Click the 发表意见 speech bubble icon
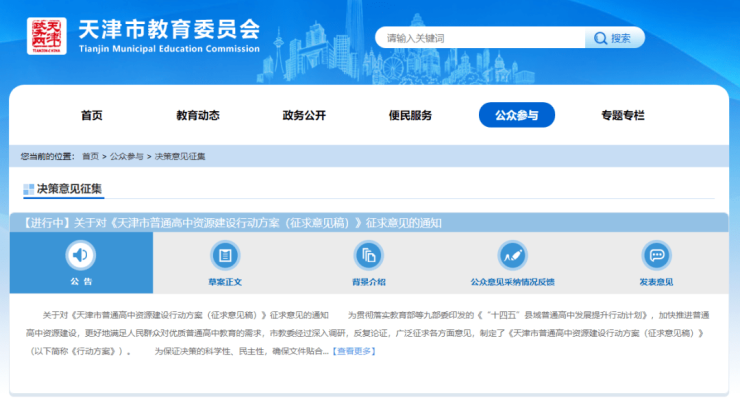 (x=656, y=255)
